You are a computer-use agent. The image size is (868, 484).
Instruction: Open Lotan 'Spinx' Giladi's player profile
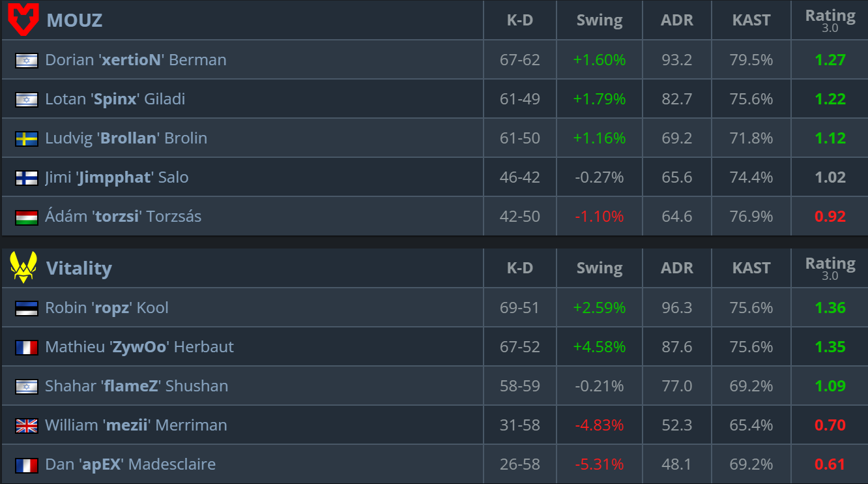(115, 99)
